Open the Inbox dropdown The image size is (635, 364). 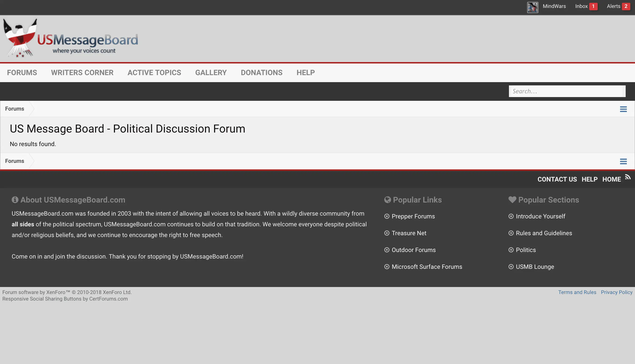(x=581, y=6)
